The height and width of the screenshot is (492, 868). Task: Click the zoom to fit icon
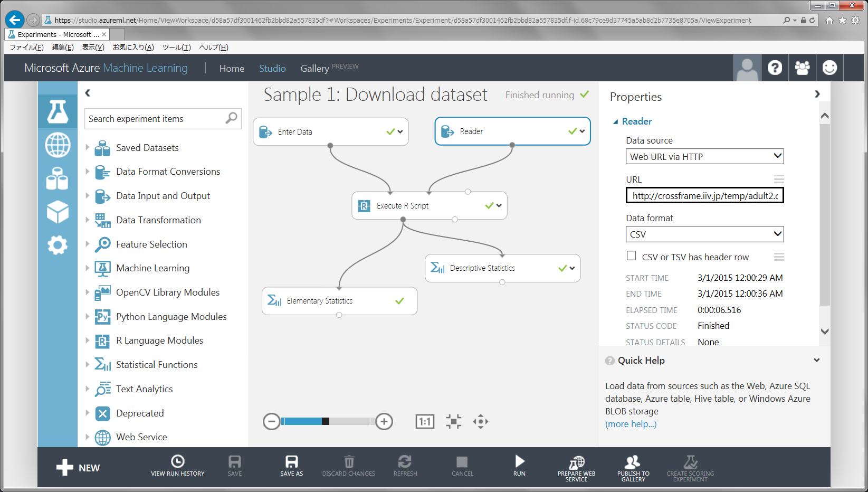[453, 421]
